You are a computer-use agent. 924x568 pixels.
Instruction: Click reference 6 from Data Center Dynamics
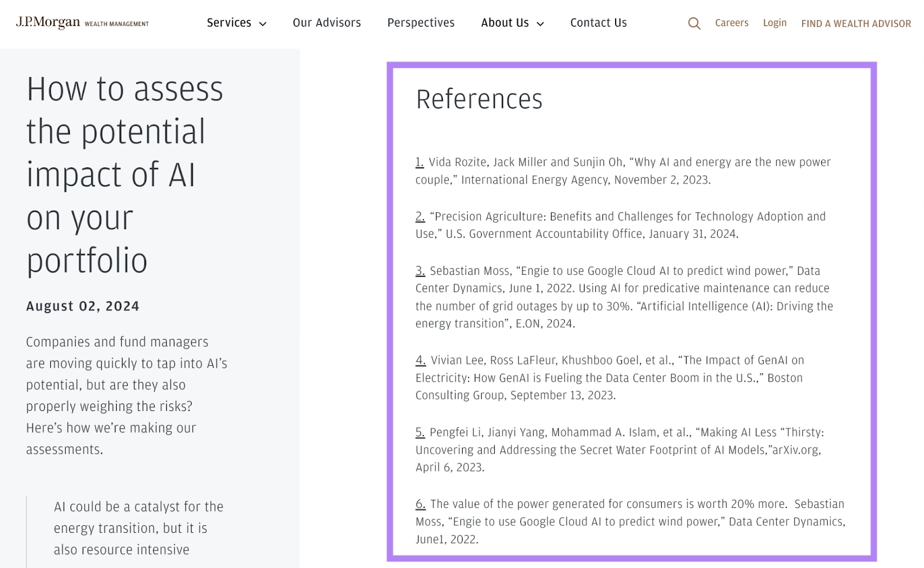click(x=419, y=503)
